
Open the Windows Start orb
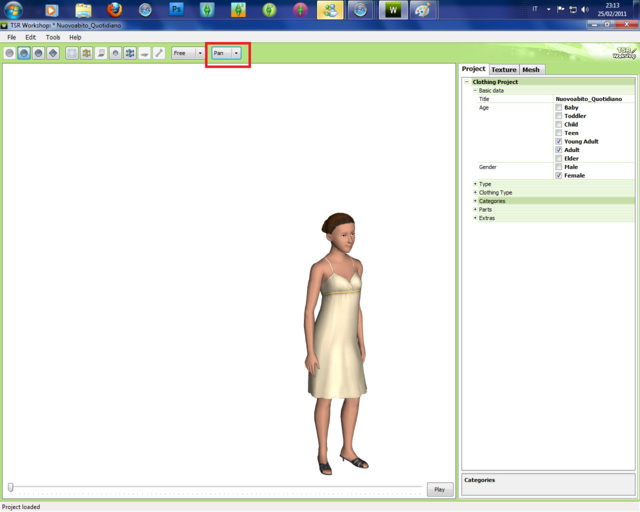(13, 9)
